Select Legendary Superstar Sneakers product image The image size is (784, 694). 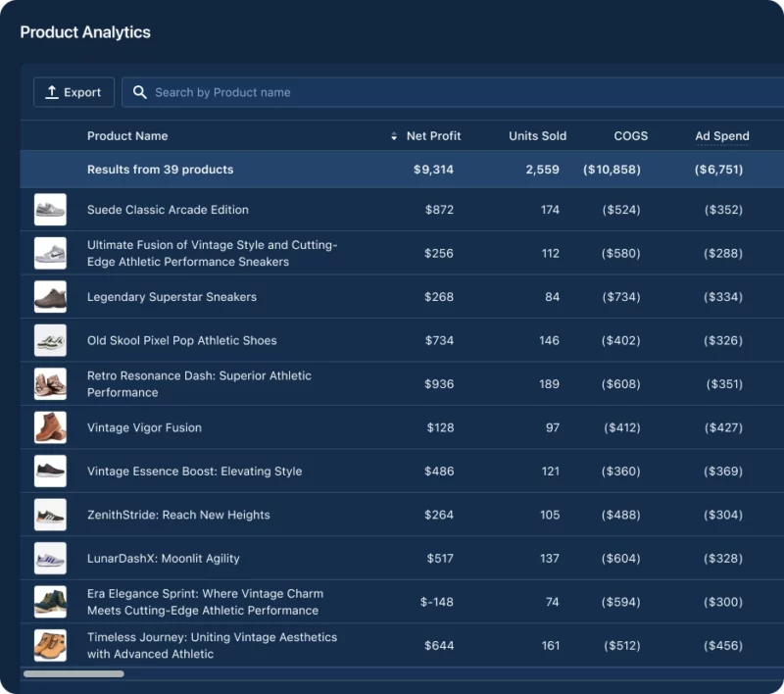tap(50, 297)
